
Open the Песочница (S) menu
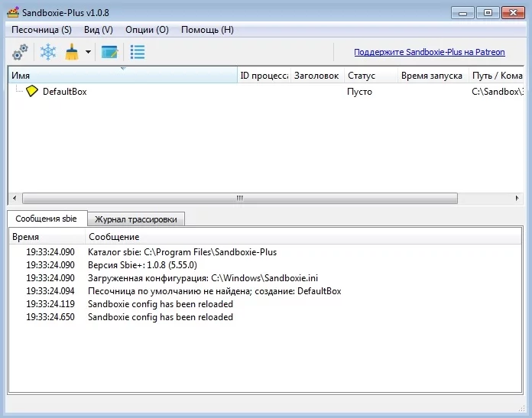(x=41, y=30)
